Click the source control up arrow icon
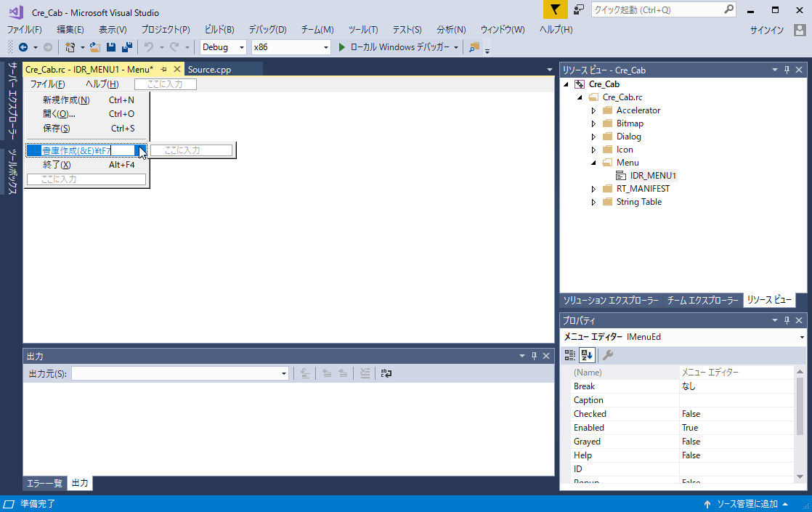812x512 pixels. [707, 504]
